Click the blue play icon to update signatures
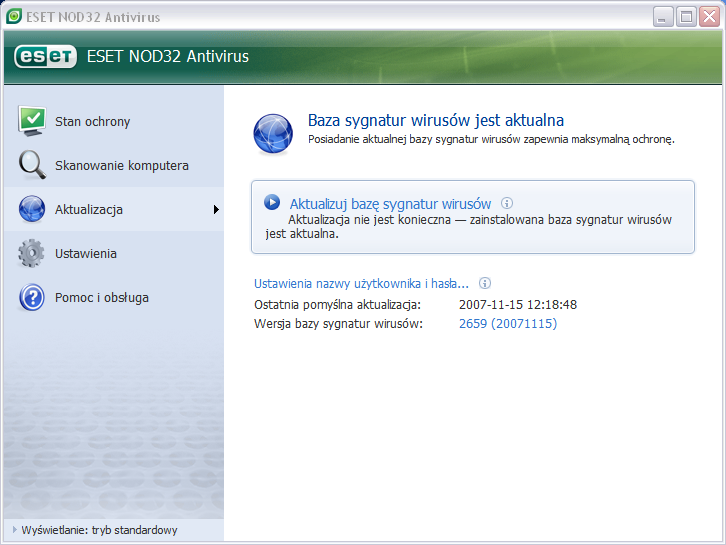This screenshot has width=726, height=545. pyautogui.click(x=272, y=202)
